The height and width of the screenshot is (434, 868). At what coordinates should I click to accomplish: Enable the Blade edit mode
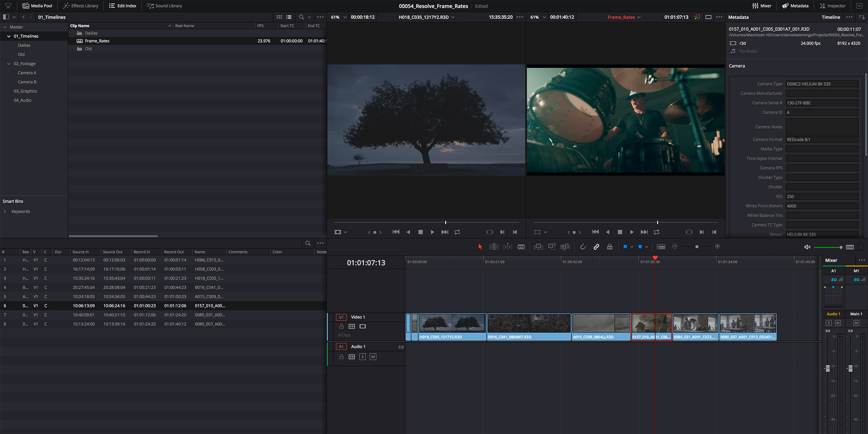(521, 246)
